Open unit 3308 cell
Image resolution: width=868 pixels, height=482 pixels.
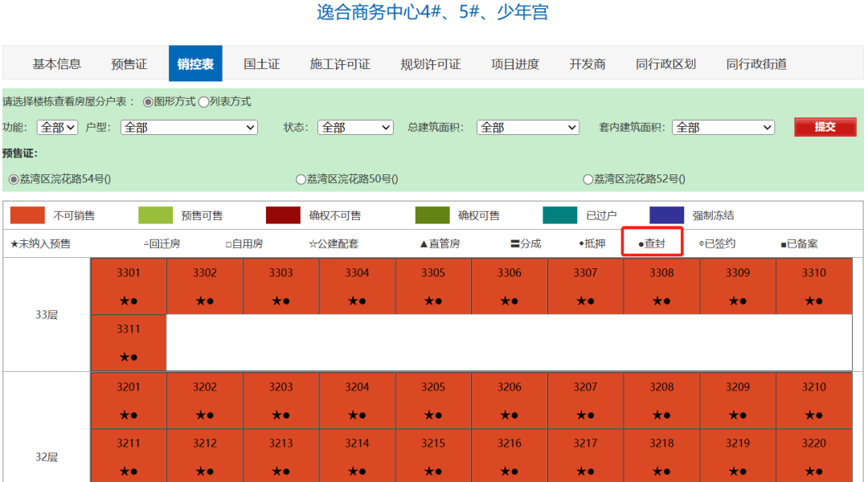tap(661, 287)
